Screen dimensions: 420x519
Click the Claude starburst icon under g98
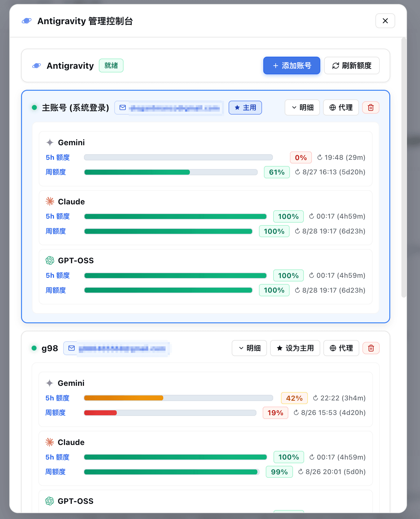click(x=50, y=442)
